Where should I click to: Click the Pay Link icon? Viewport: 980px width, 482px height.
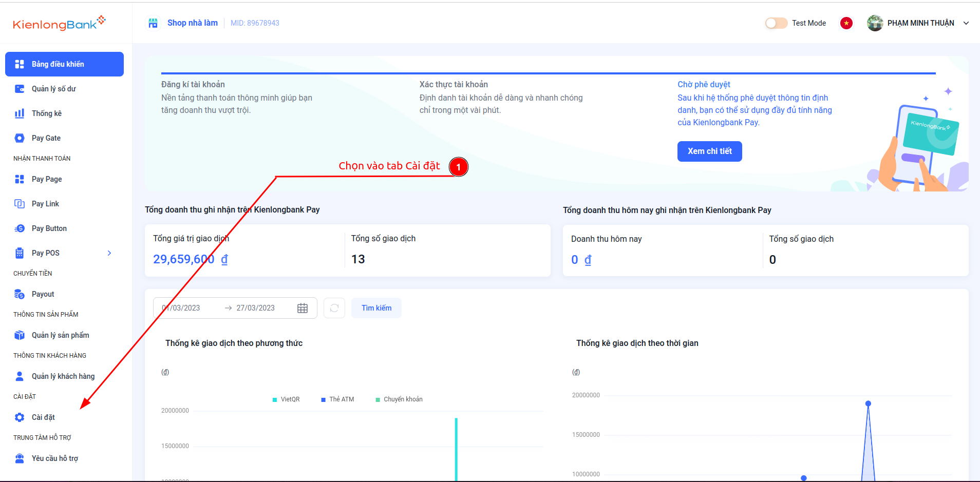(x=20, y=204)
